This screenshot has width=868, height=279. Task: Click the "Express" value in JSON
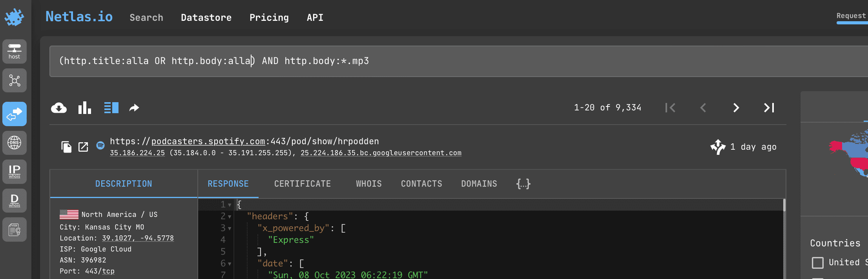coord(291,240)
